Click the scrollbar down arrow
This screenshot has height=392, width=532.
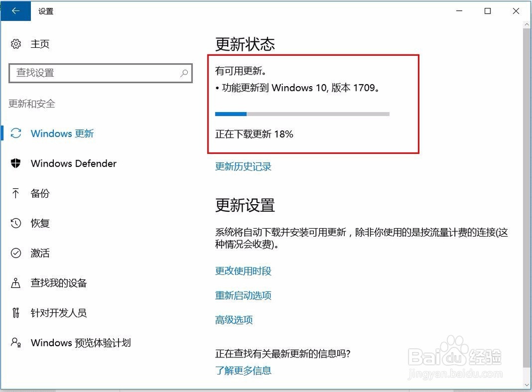click(527, 385)
